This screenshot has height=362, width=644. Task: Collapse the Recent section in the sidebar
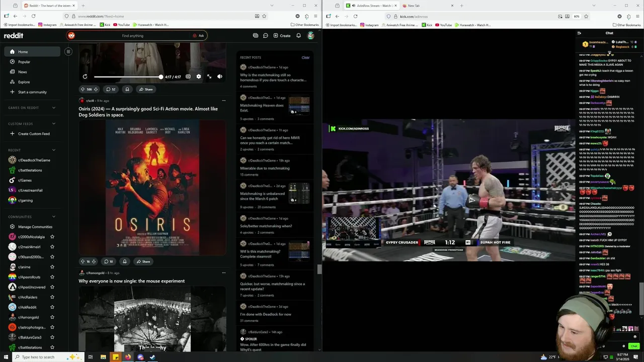click(x=54, y=150)
